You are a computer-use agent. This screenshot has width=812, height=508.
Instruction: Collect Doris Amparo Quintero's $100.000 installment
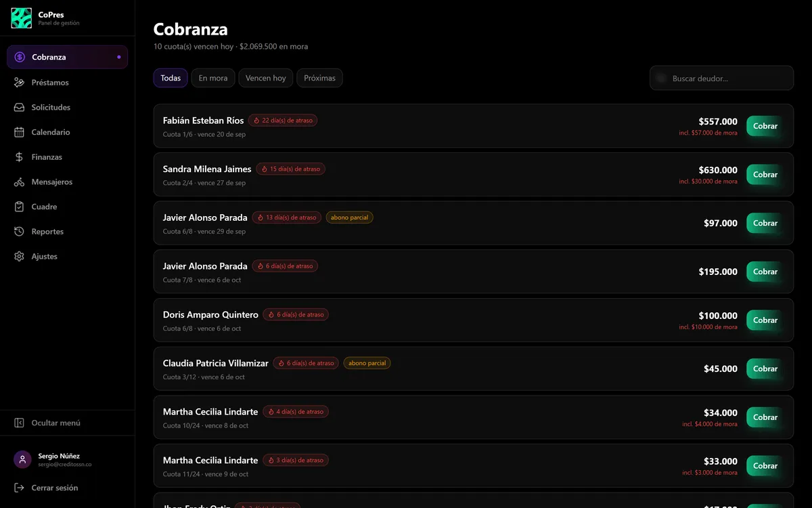765,320
